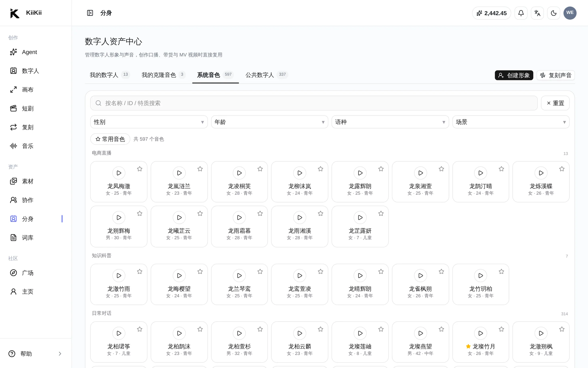Expand the 帮助 help menu chevron
Screen dimensions: 588x368
(60, 354)
